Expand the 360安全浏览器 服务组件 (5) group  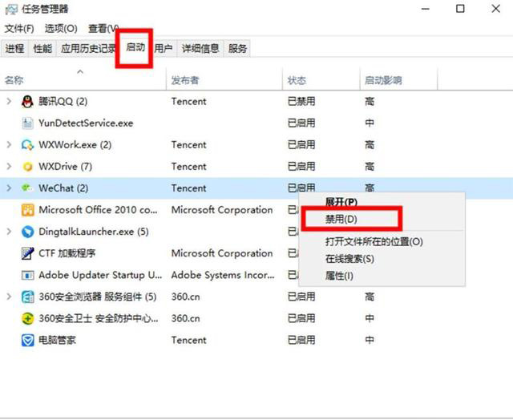click(9, 297)
